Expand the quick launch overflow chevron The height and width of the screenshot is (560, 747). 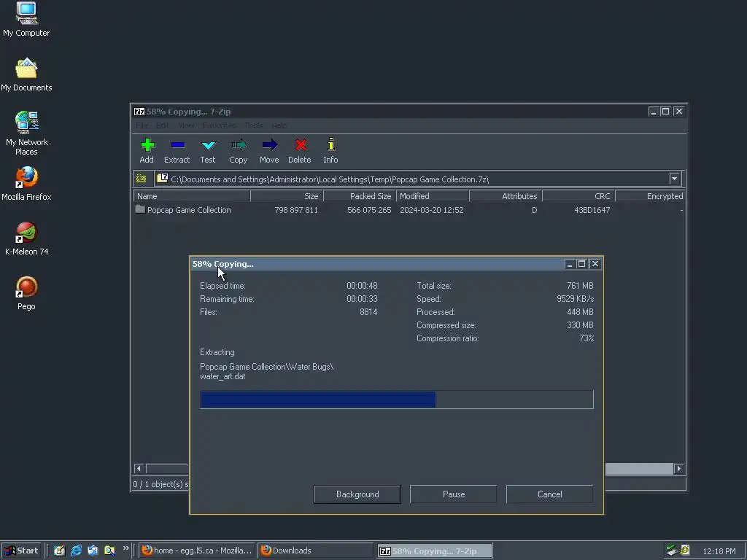click(125, 548)
